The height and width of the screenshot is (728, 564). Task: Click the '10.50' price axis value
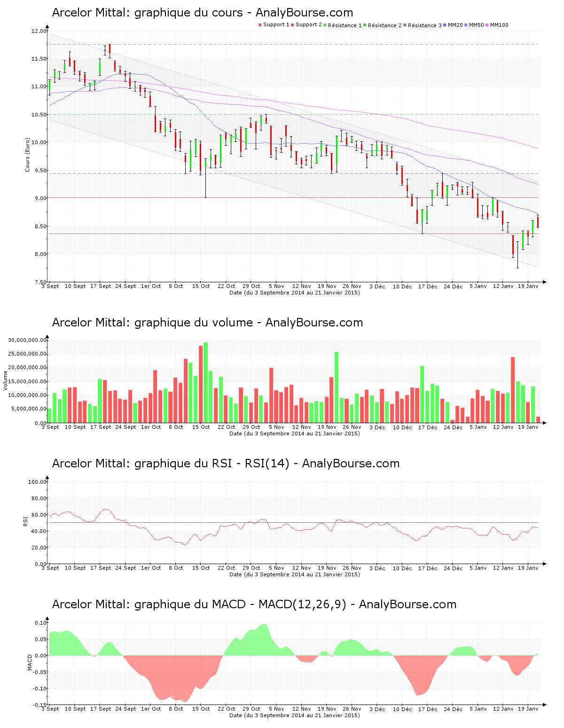click(x=39, y=115)
